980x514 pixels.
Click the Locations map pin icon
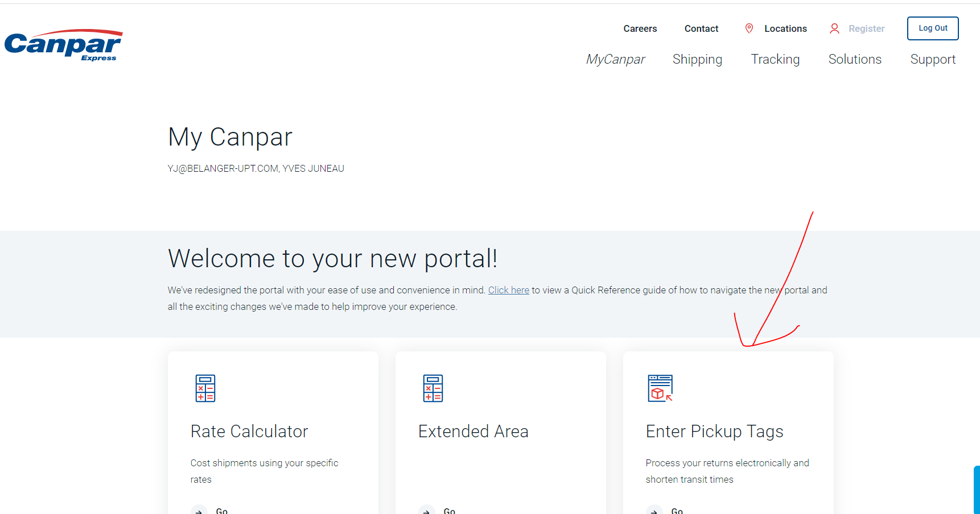click(x=749, y=28)
